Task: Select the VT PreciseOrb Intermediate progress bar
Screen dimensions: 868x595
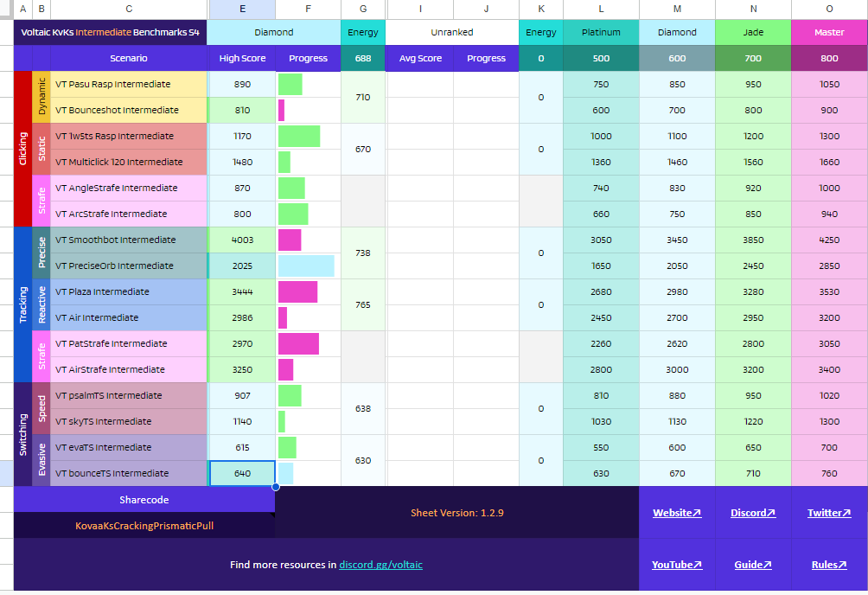Action: (306, 266)
